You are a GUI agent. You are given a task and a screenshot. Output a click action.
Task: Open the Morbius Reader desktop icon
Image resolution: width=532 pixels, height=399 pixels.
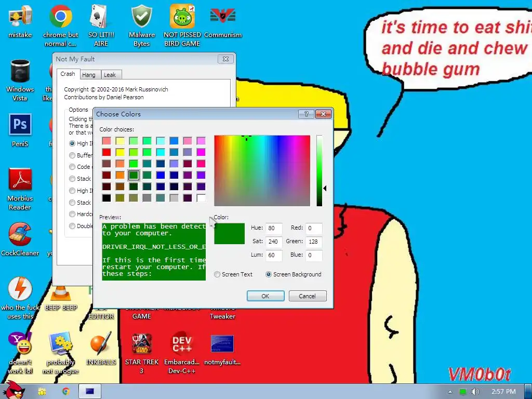point(20,189)
